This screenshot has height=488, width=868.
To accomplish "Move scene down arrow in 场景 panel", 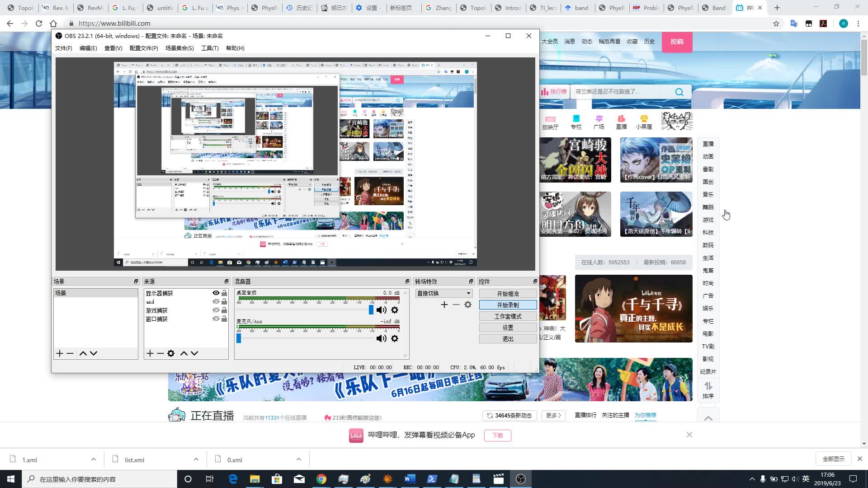I will coord(94,353).
